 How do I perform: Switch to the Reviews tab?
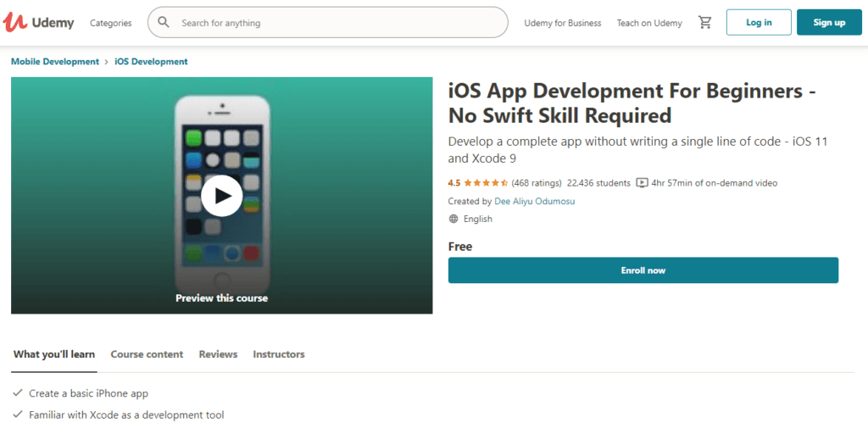point(218,354)
